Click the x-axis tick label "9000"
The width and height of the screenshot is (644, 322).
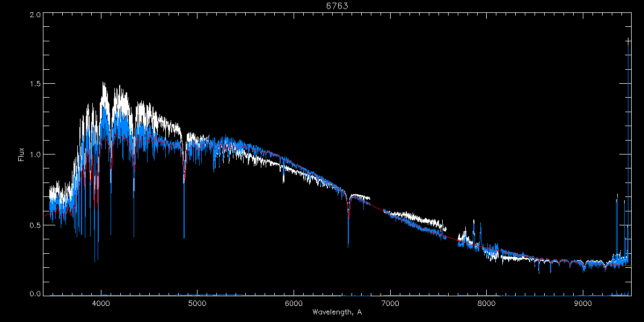coord(583,304)
